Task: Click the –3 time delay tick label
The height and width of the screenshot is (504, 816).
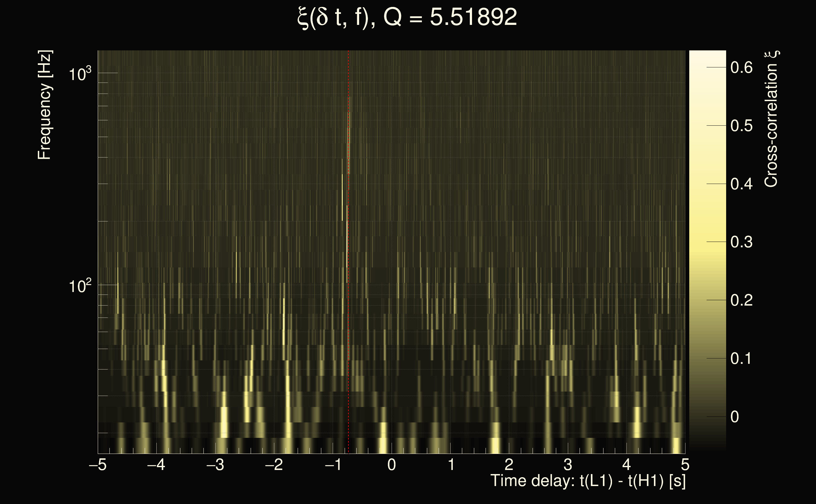Action: (x=215, y=465)
